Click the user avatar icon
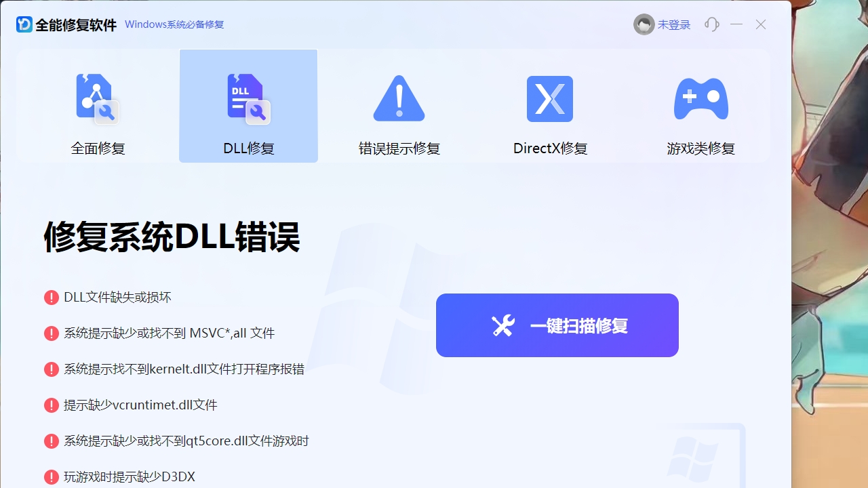868x488 pixels. (643, 24)
